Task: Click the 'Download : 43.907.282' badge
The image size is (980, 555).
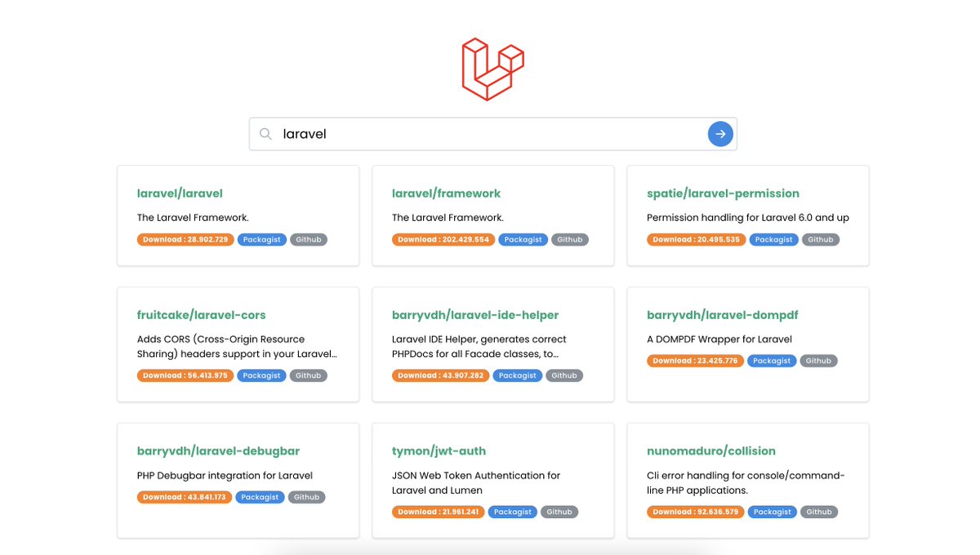Action: [x=440, y=376]
